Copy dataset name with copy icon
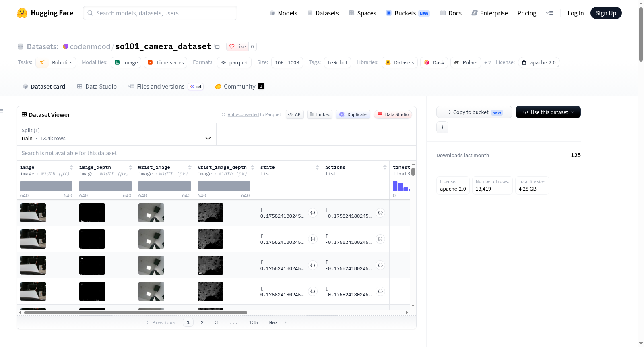The image size is (644, 347). [x=217, y=46]
